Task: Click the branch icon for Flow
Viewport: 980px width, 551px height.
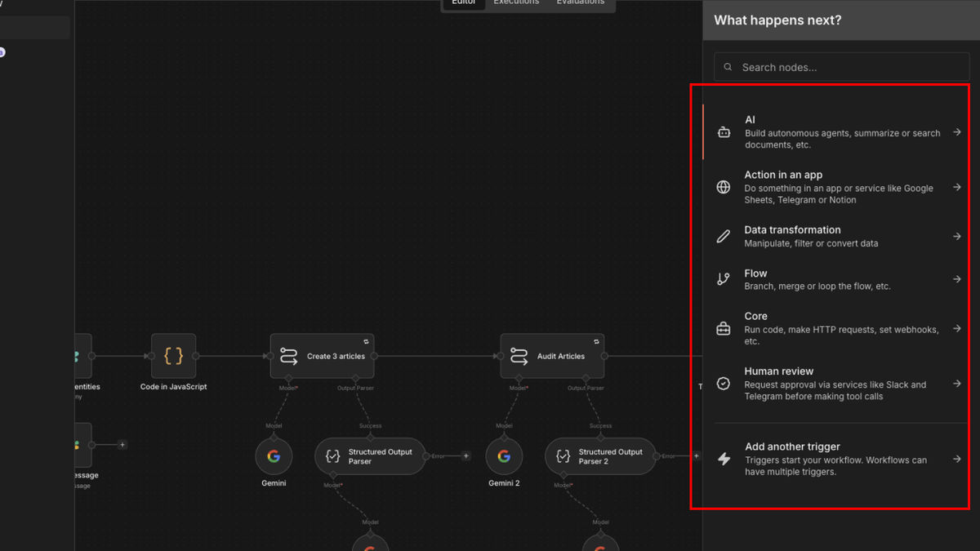Action: click(x=724, y=279)
